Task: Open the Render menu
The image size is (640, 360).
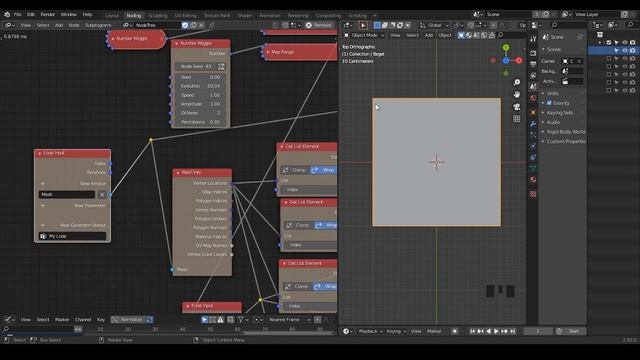Action: tap(47, 14)
